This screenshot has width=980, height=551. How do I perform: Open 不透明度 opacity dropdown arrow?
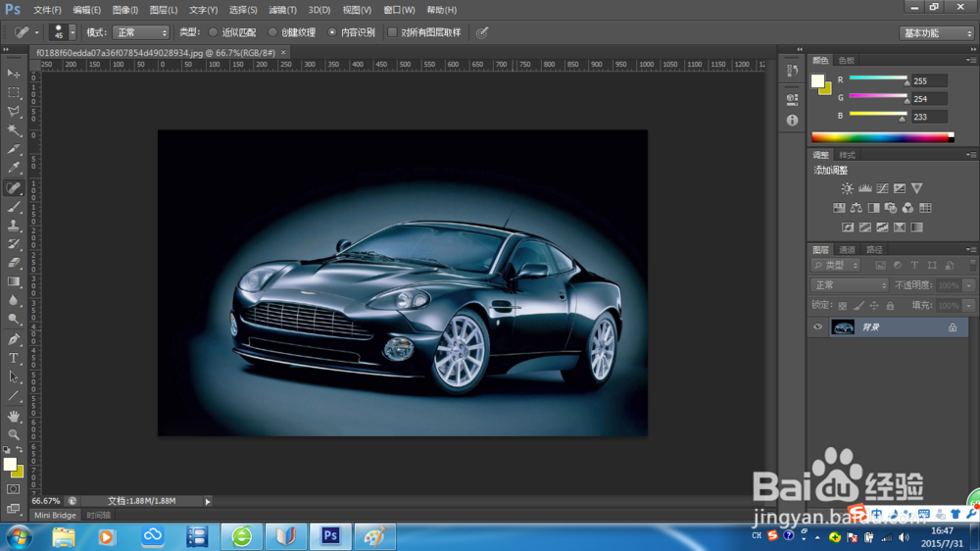[969, 285]
